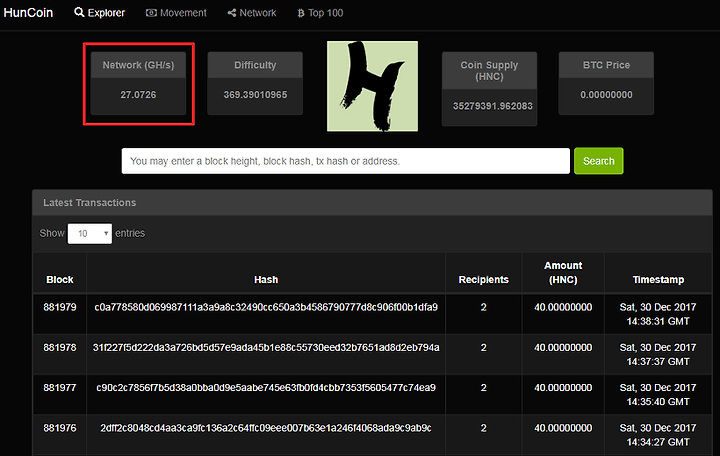The width and height of the screenshot is (720, 456).
Task: Open the Network nav label
Action: 258,13
